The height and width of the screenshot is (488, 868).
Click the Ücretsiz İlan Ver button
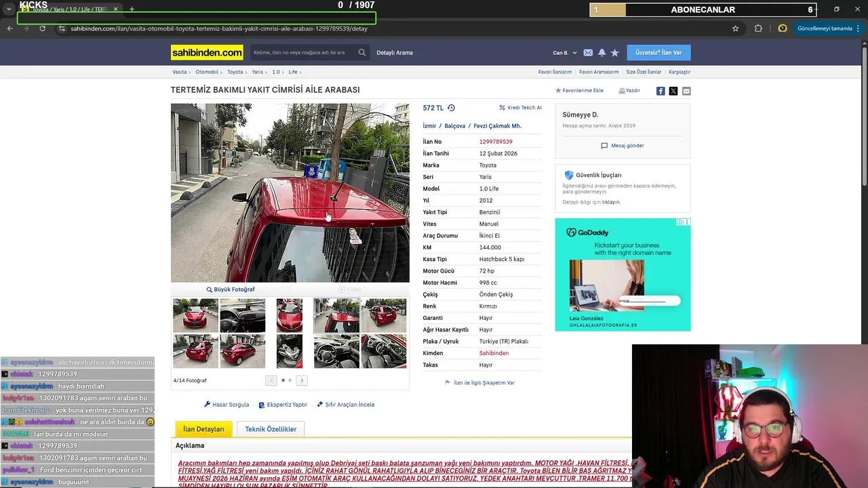click(658, 52)
